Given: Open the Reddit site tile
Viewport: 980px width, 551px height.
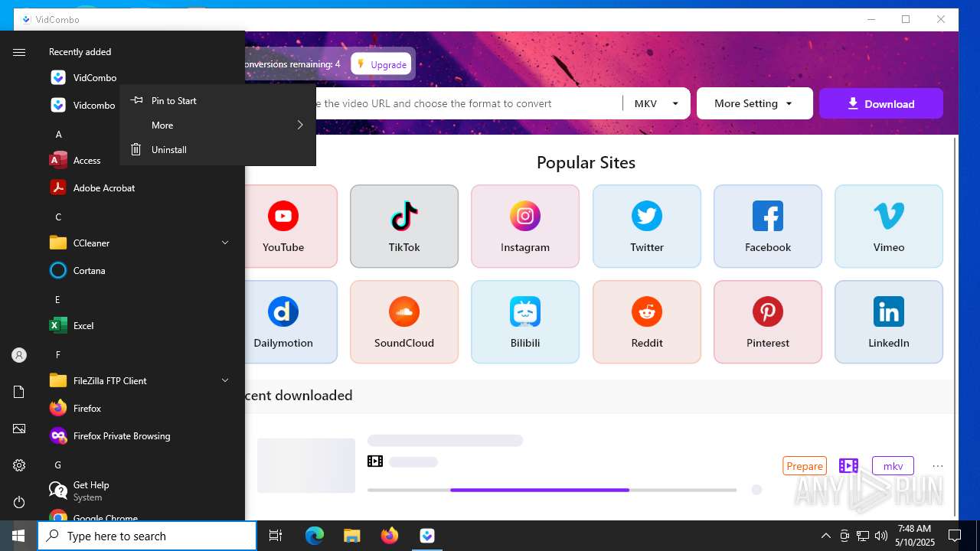Looking at the screenshot, I should [647, 322].
